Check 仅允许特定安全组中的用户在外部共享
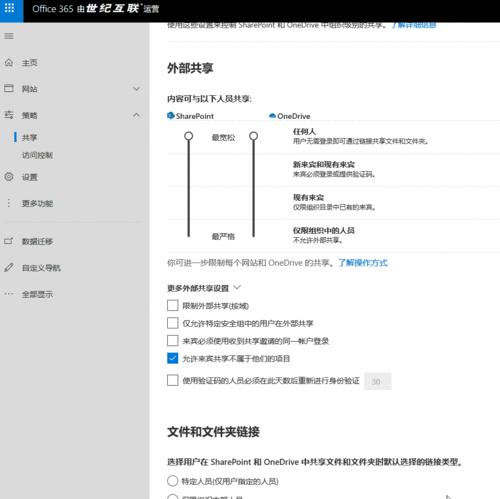The image size is (500, 499). point(173,323)
